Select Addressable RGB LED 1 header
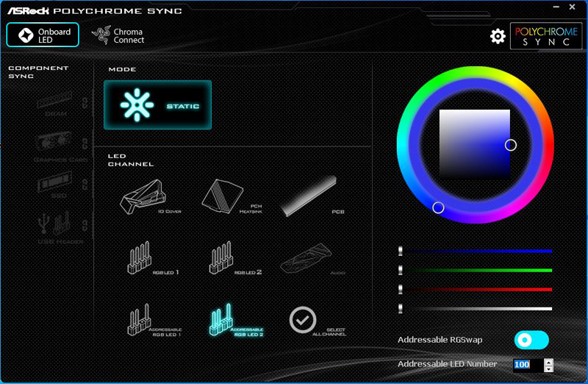 [154, 320]
